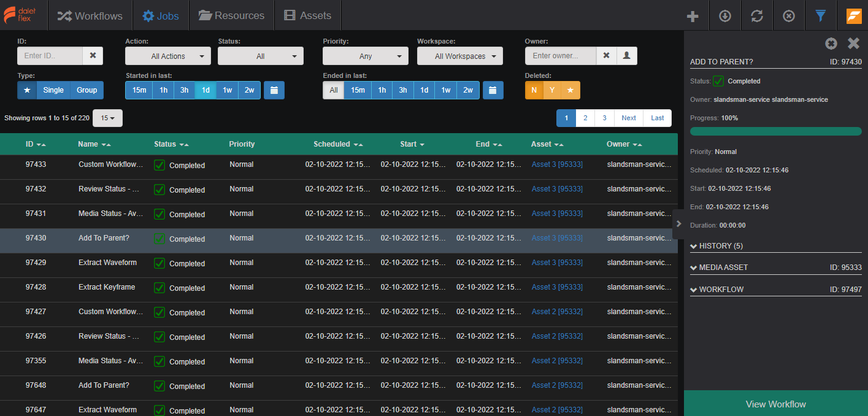The height and width of the screenshot is (416, 868).
Task: Toggle the blue filter funnel icon
Action: 821,16
